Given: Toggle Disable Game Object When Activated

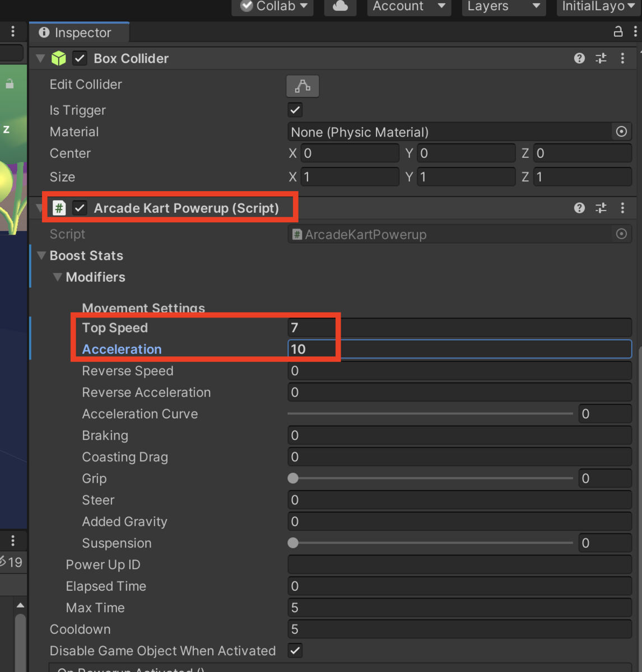Looking at the screenshot, I should (x=295, y=650).
